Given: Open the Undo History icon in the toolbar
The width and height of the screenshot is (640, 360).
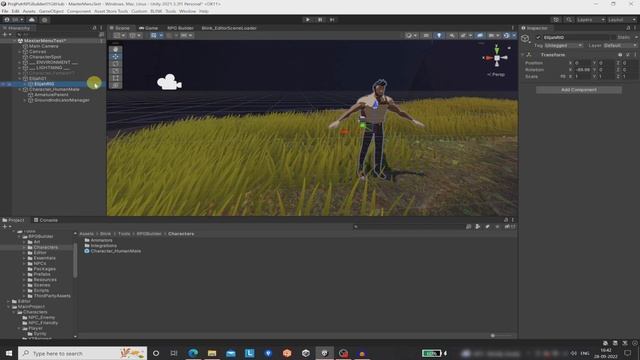Looking at the screenshot, I should pyautogui.click(x=556, y=20).
